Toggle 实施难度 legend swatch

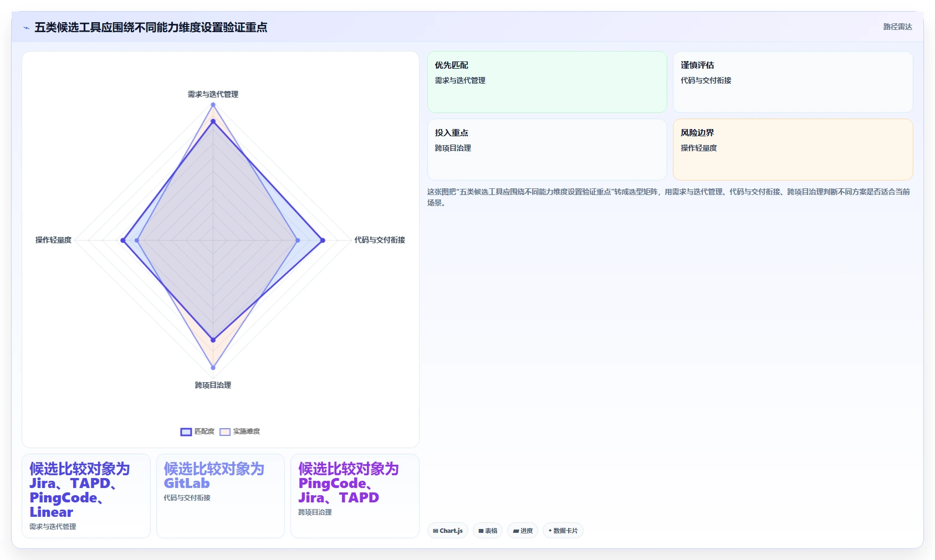[x=225, y=431]
